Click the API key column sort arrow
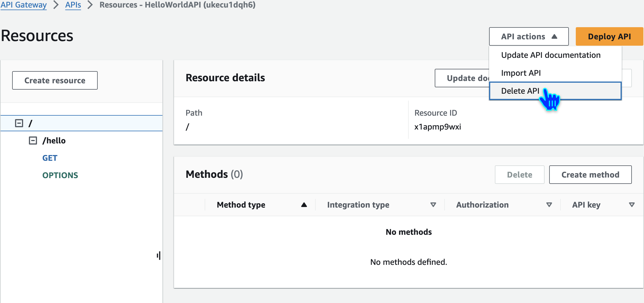Viewport: 644px width, 303px height. 632,205
